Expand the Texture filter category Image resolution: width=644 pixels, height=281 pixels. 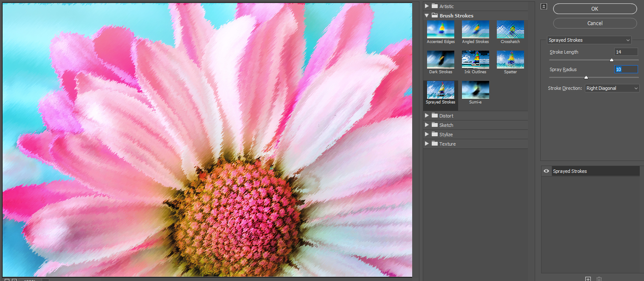pos(427,144)
